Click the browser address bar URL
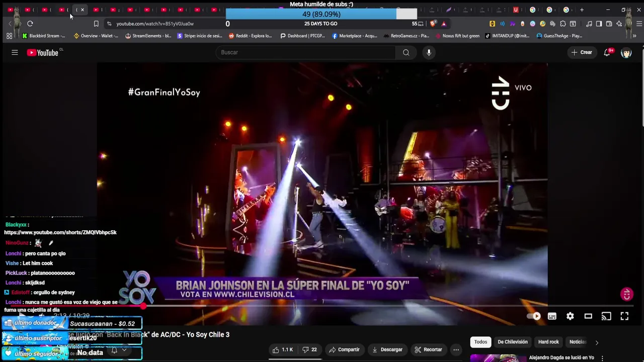This screenshot has width=644, height=362. point(155,24)
